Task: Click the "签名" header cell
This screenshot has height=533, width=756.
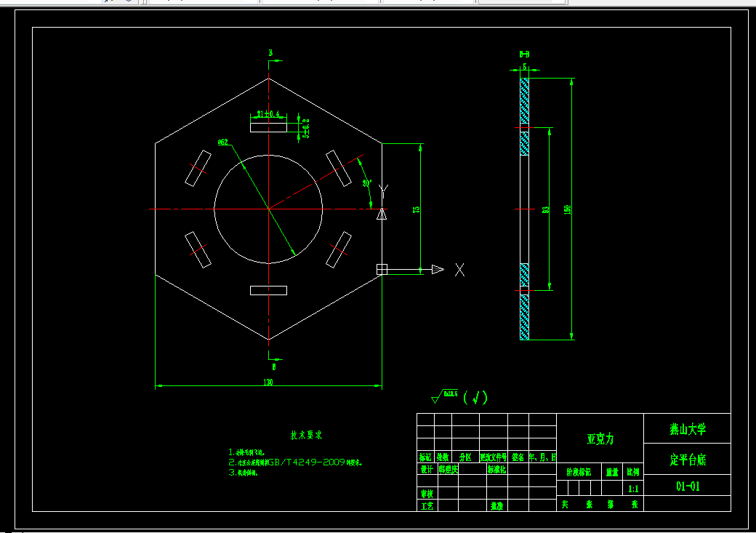Action: click(518, 457)
